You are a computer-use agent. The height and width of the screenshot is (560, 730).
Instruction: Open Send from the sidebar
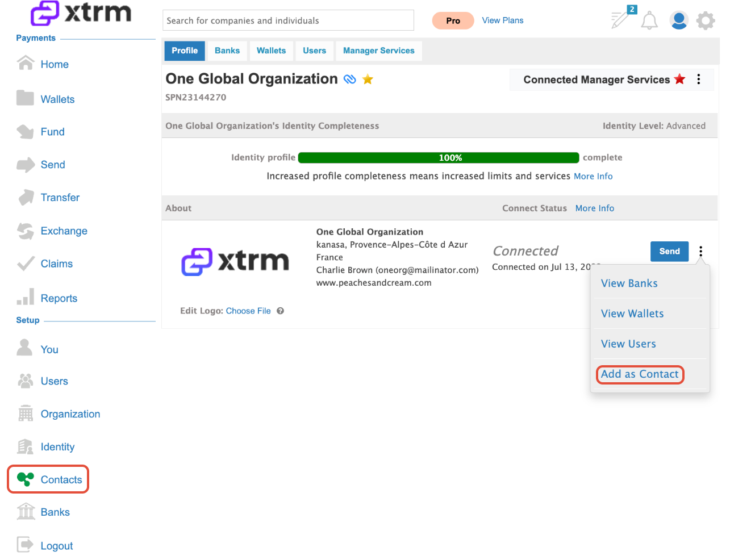[x=53, y=165]
